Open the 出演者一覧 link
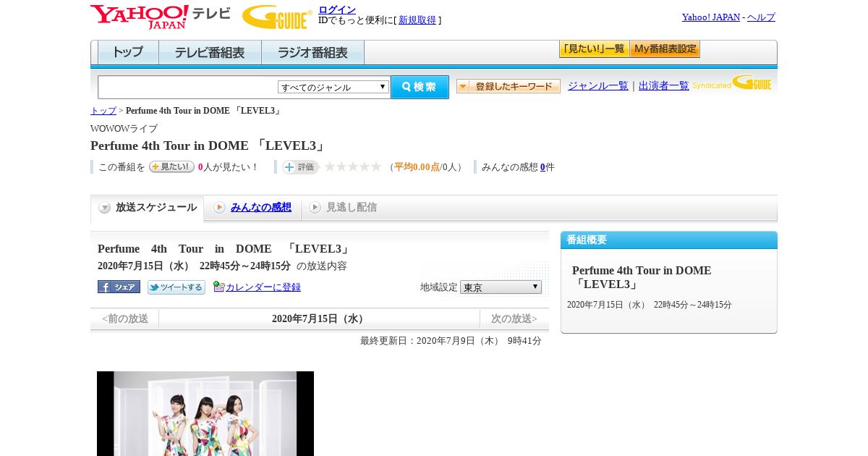The width and height of the screenshot is (868, 456). [664, 86]
